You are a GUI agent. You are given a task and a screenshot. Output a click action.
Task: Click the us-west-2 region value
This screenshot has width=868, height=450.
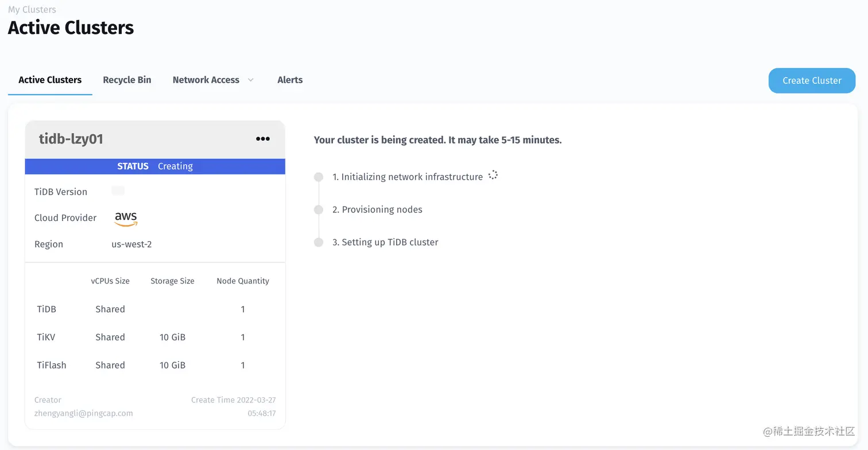[131, 245]
